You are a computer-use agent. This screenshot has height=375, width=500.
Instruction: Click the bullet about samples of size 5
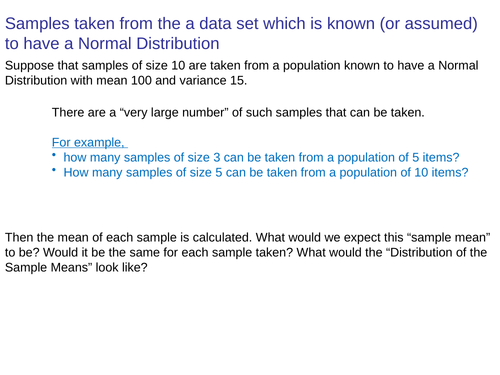click(266, 172)
